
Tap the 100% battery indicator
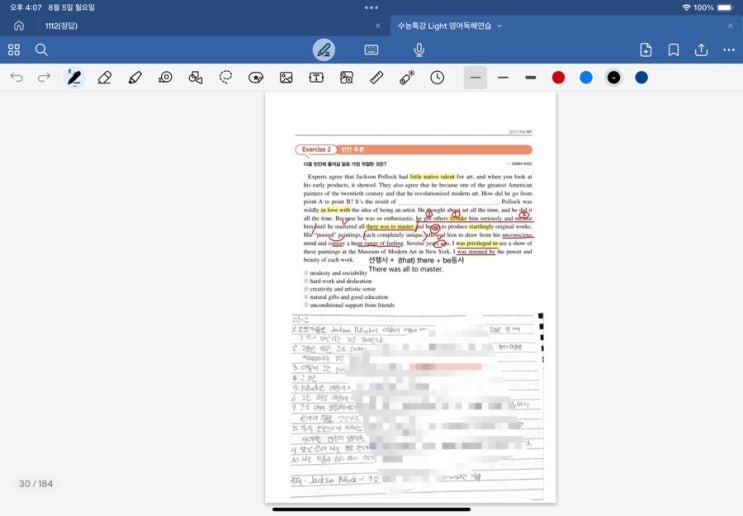pyautogui.click(x=714, y=8)
